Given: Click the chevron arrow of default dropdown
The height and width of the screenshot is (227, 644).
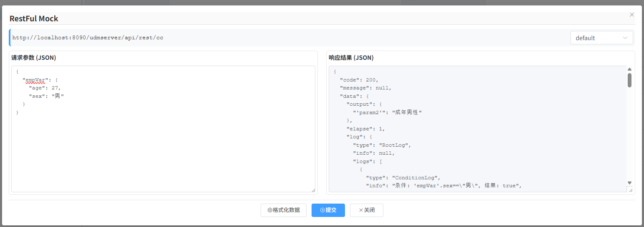Looking at the screenshot, I should 625,38.
